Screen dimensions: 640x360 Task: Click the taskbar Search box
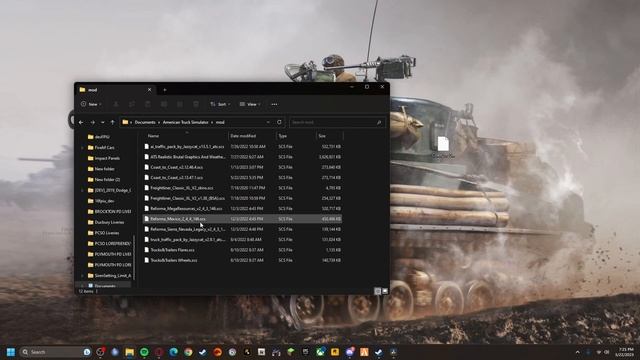(56, 352)
